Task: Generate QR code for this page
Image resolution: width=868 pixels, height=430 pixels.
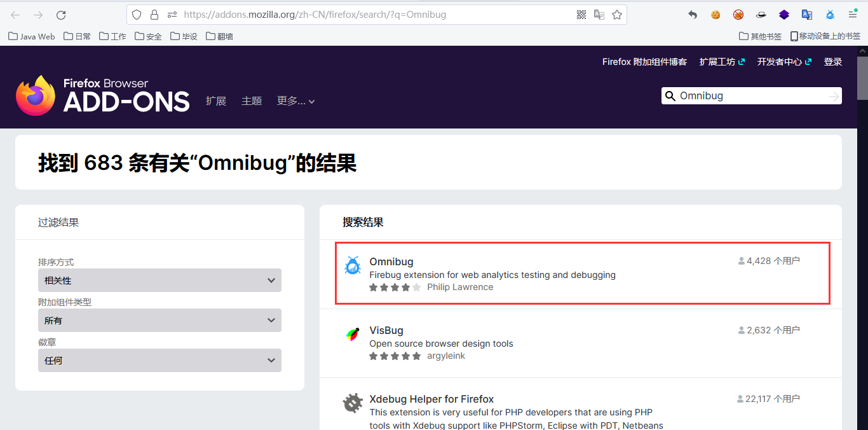Action: pyautogui.click(x=581, y=15)
